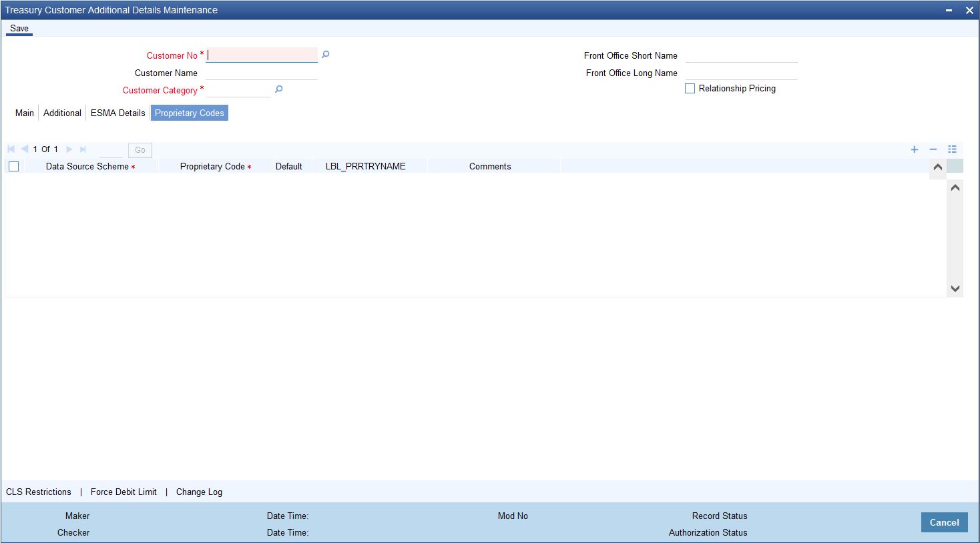Open the Customer Category lookup search icon
This screenshot has height=543, width=980.
pyautogui.click(x=278, y=89)
